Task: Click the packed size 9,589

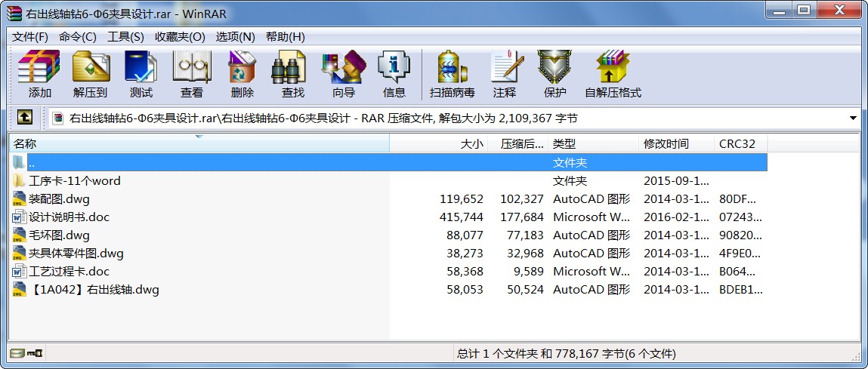Action: tap(529, 271)
